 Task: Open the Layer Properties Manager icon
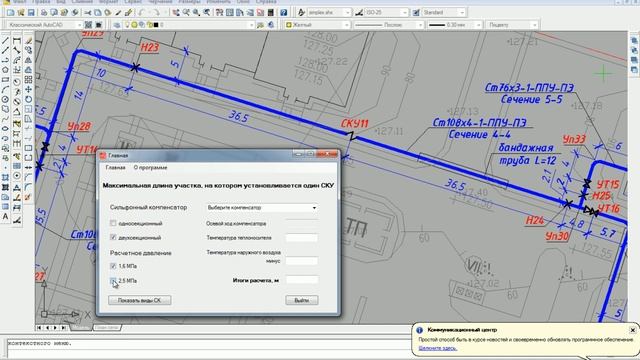tap(117, 25)
